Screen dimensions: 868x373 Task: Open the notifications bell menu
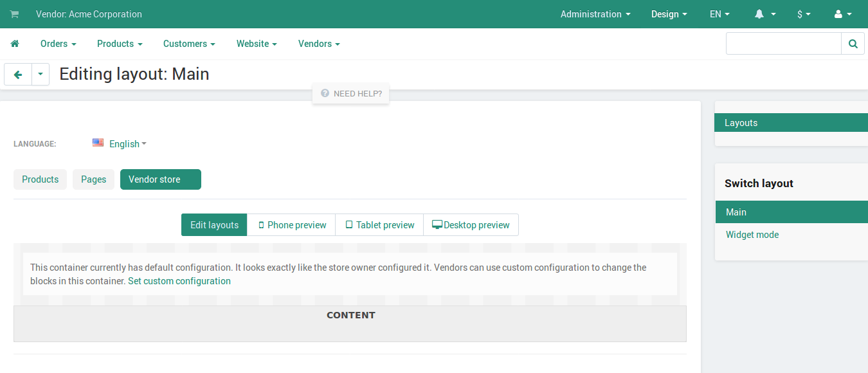point(765,14)
